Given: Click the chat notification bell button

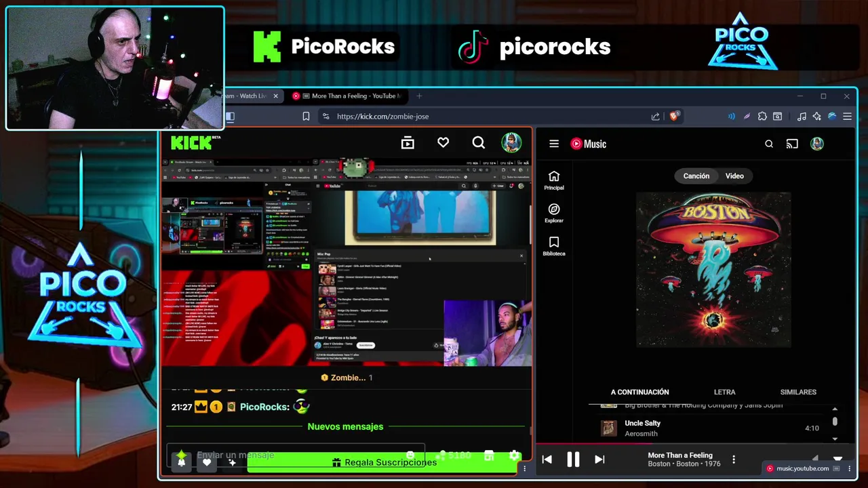Looking at the screenshot, I should click(x=181, y=462).
